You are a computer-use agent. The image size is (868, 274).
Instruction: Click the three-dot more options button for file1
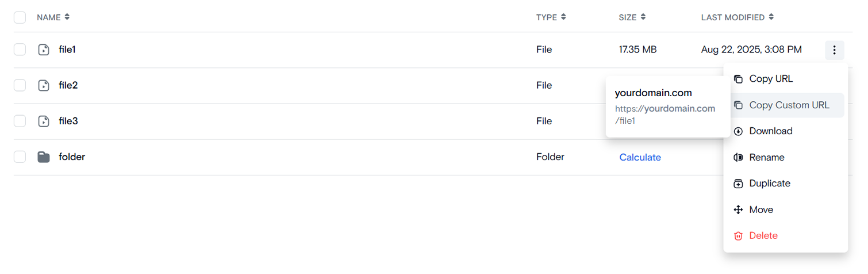point(834,50)
